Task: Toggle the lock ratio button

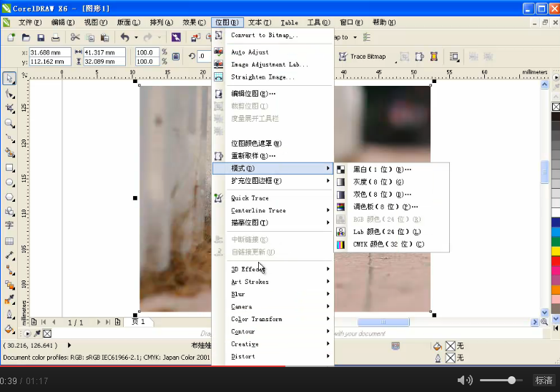Action: point(176,57)
